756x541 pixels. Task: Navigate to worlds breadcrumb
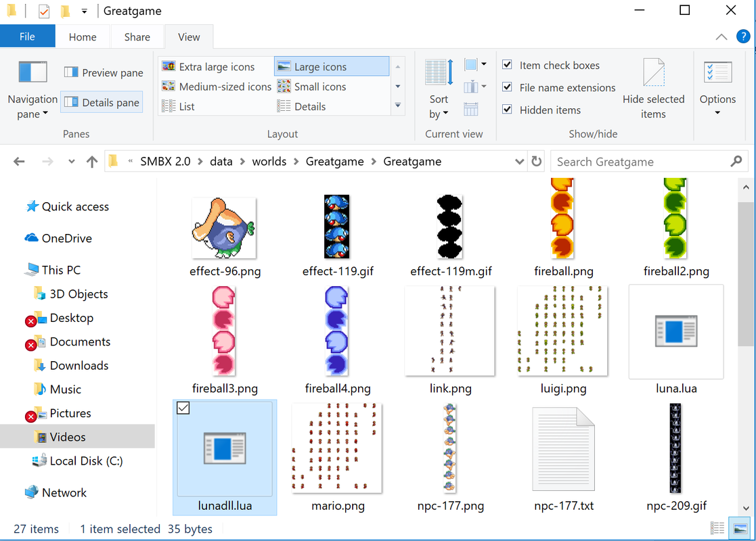[269, 162]
